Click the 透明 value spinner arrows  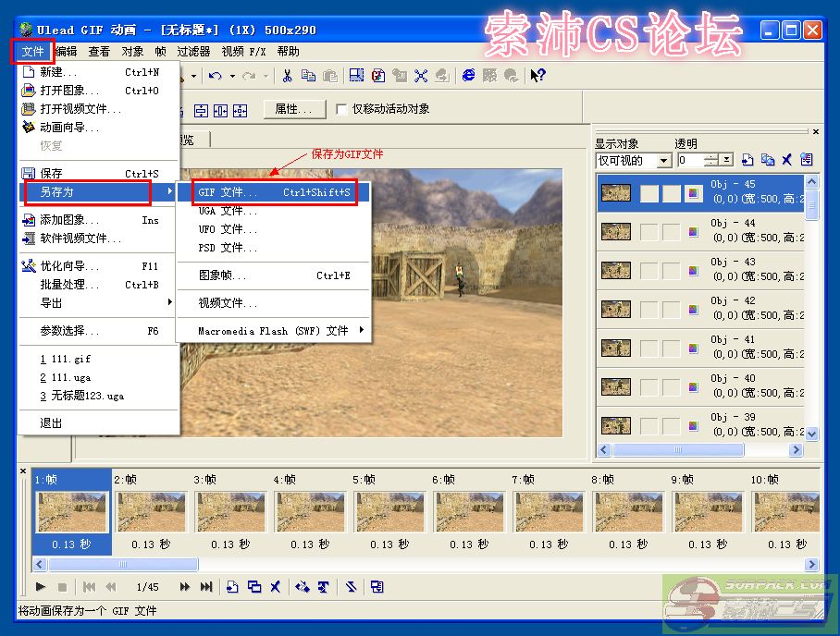pyautogui.click(x=711, y=160)
